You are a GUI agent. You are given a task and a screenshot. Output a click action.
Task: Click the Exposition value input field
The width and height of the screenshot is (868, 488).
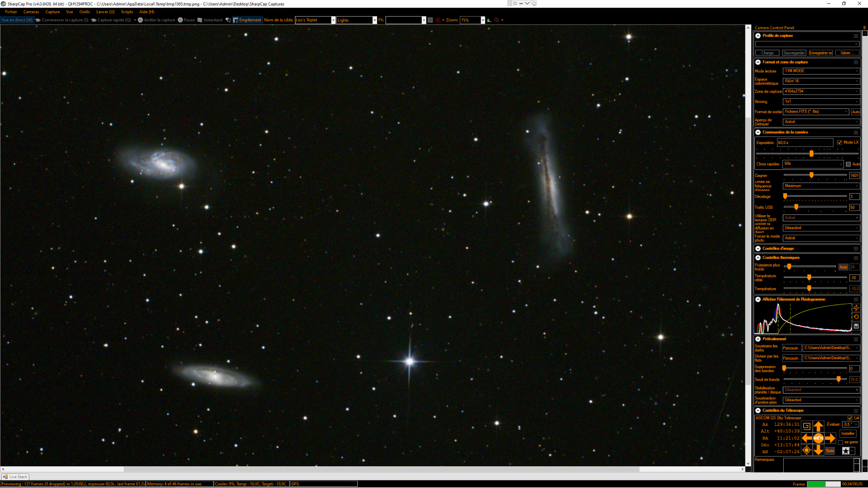coord(805,142)
